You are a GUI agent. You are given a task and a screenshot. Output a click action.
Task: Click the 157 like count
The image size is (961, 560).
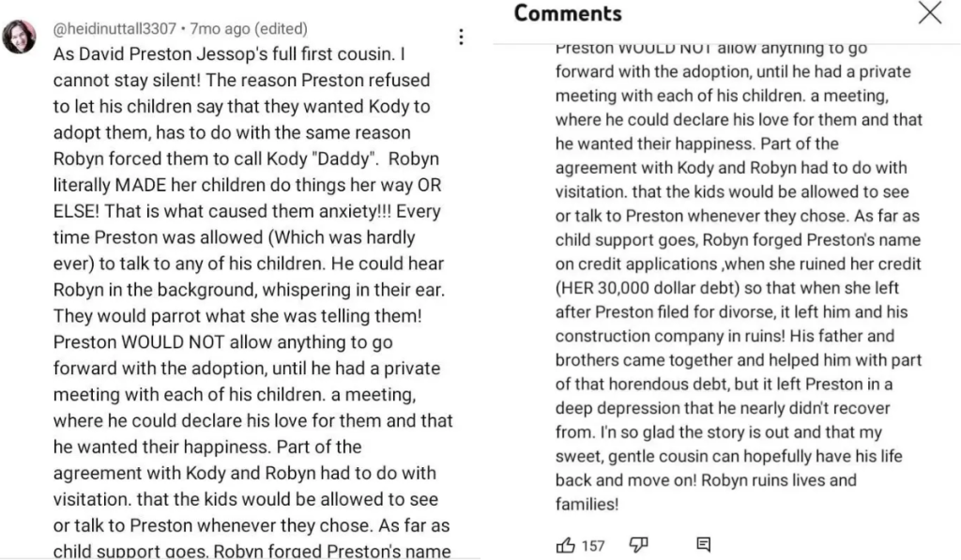tap(593, 545)
